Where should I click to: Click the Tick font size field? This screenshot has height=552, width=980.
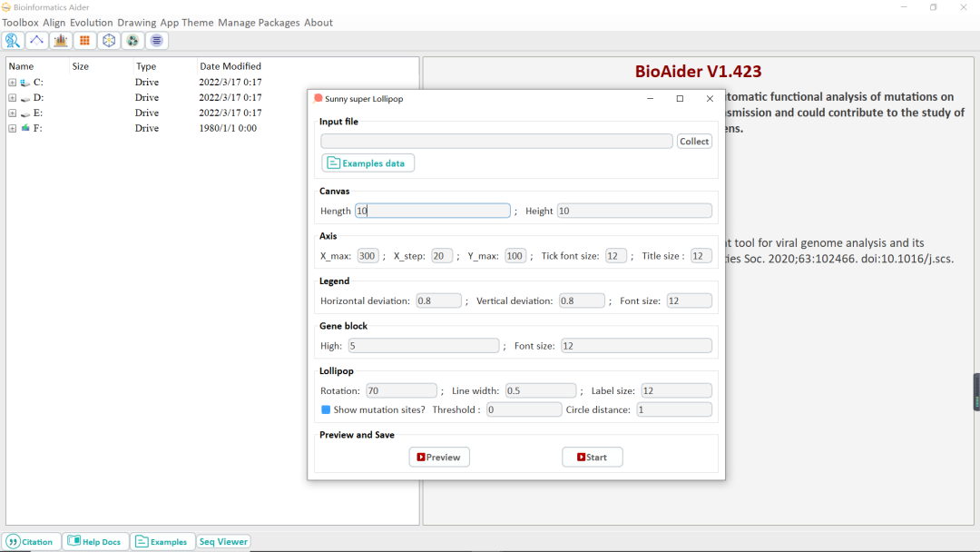(x=615, y=256)
